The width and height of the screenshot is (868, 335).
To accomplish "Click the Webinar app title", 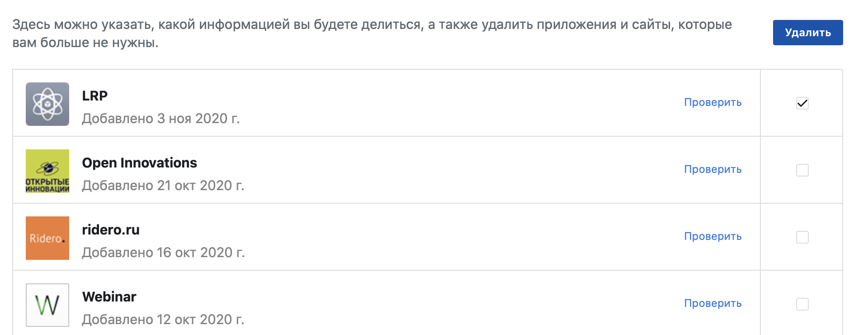I will pyautogui.click(x=109, y=297).
